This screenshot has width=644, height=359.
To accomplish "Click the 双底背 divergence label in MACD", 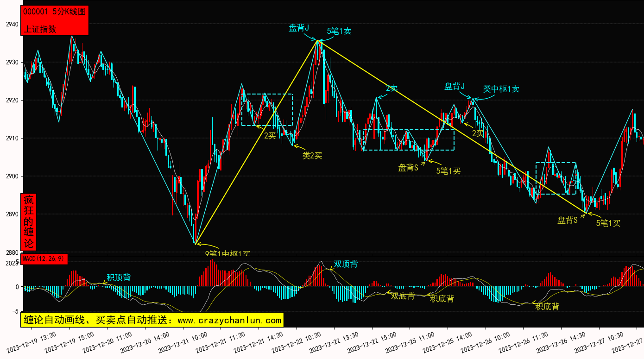I will (403, 296).
